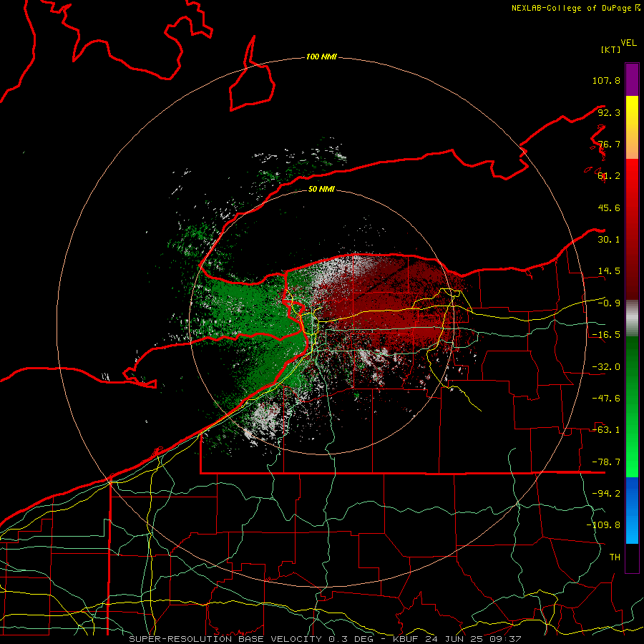Click the -32.0 legend value
The image size is (644, 644).
coord(606,367)
